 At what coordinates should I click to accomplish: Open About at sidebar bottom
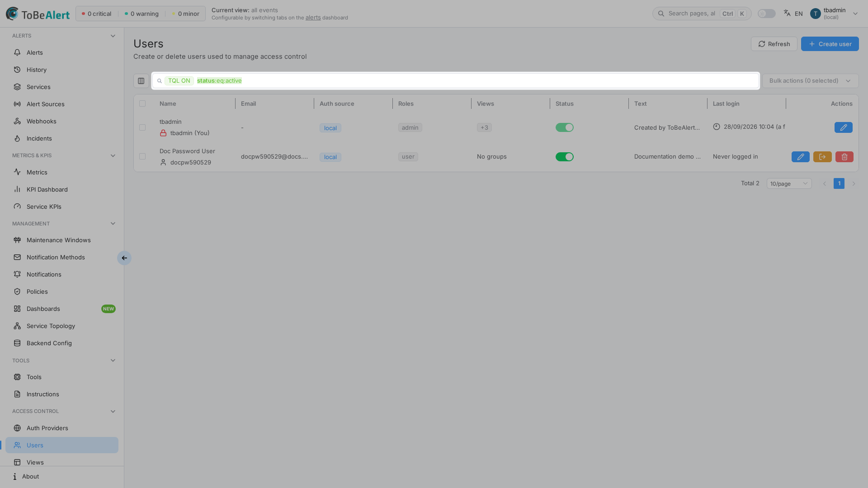tap(62, 477)
